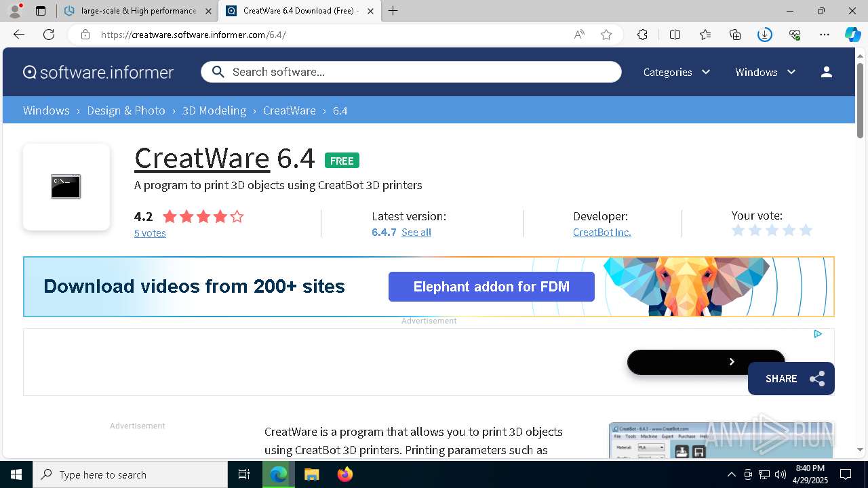The width and height of the screenshot is (868, 488).
Task: Open the Settings and more ellipsis menu
Action: (x=825, y=35)
